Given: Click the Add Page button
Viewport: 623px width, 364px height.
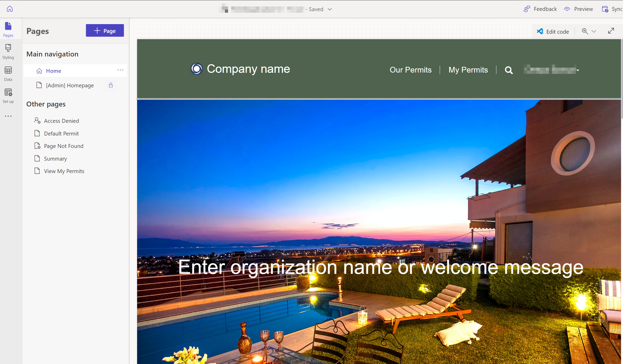Looking at the screenshot, I should coord(104,30).
